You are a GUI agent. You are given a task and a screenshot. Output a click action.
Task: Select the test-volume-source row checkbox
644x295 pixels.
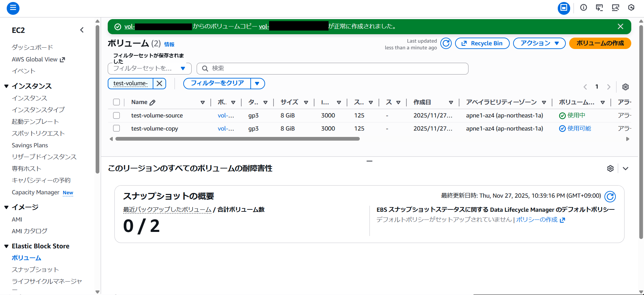click(x=116, y=115)
